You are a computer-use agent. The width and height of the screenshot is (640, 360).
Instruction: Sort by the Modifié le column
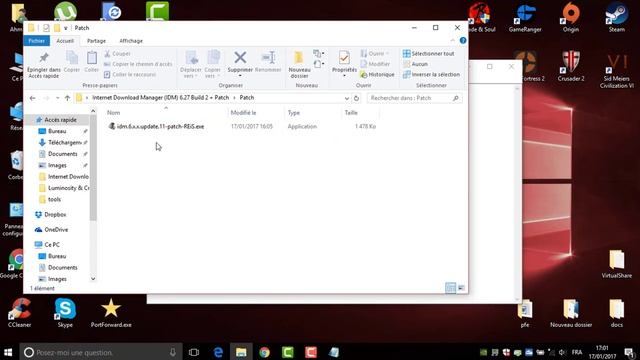pyautogui.click(x=243, y=113)
